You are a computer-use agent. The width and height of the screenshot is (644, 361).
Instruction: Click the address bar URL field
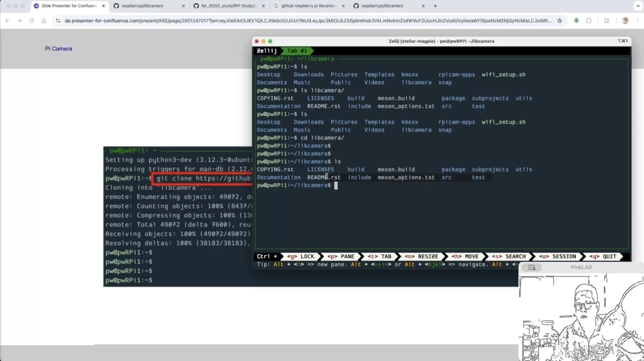click(x=308, y=21)
